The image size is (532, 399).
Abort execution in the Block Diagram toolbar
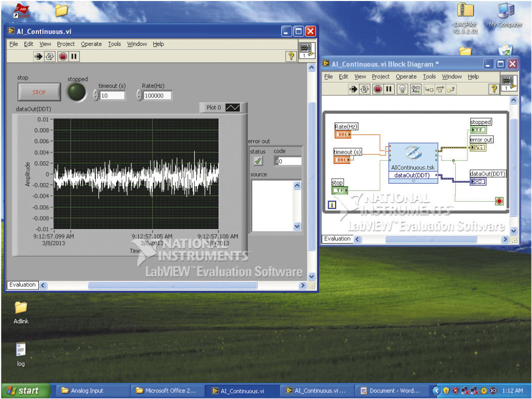click(378, 89)
